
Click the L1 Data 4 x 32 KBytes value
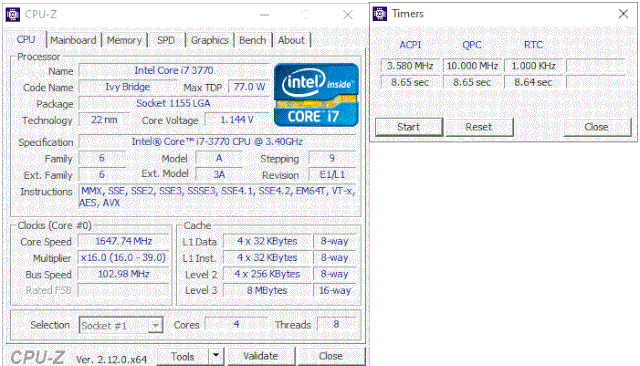(267, 241)
